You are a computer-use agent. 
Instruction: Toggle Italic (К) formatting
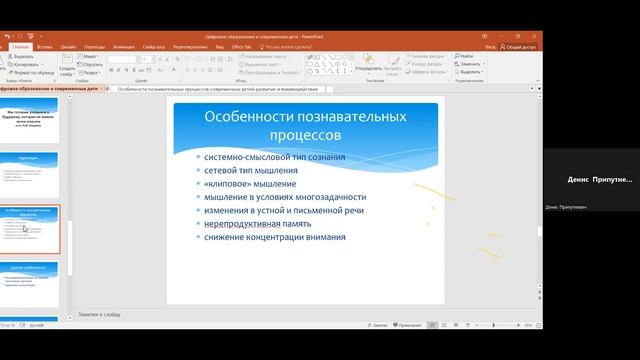pos(119,70)
